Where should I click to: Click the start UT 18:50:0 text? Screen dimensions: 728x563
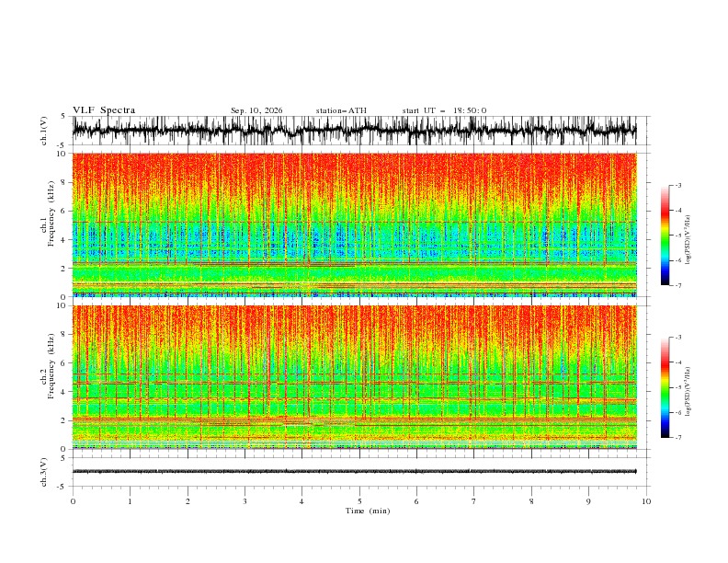[444, 110]
